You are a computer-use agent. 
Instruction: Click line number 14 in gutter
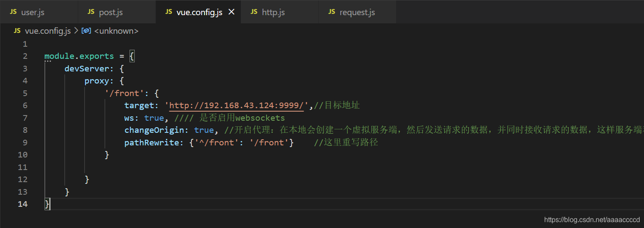[22, 204]
